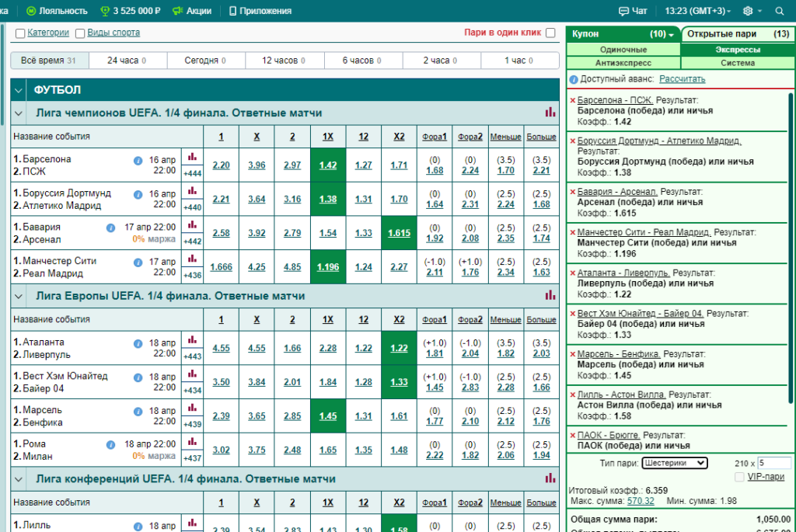This screenshot has width=796, height=532.
Task: Select the Антиэкспресс bet tab
Action: click(x=623, y=63)
